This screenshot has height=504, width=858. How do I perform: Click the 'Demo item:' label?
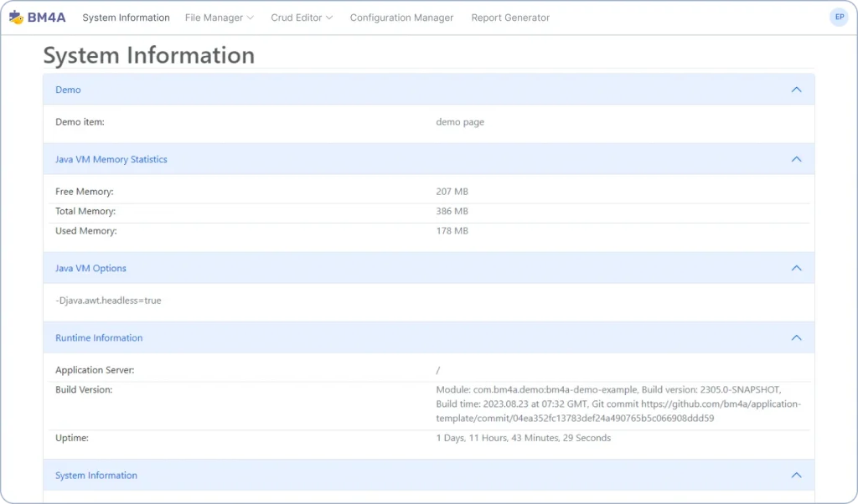pos(80,122)
